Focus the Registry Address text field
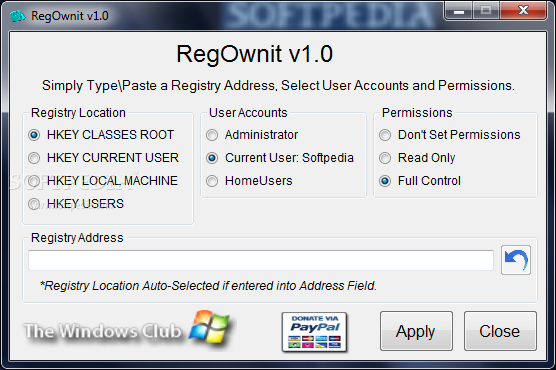 [261, 260]
